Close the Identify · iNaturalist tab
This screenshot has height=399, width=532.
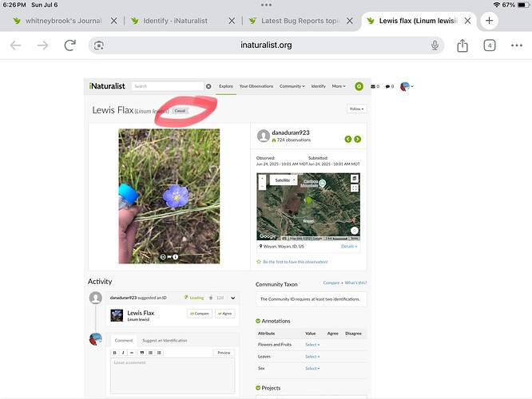pyautogui.click(x=232, y=21)
